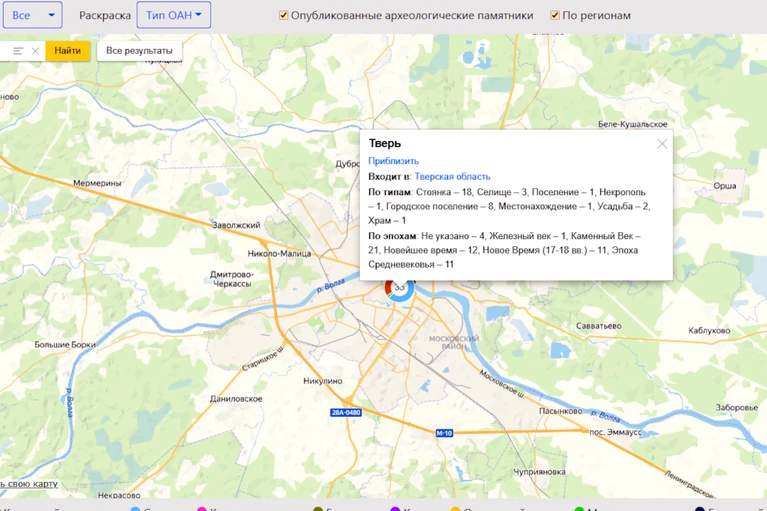Click the Старицкое ш. road label
The width and height of the screenshot is (767, 511).
(x=263, y=358)
